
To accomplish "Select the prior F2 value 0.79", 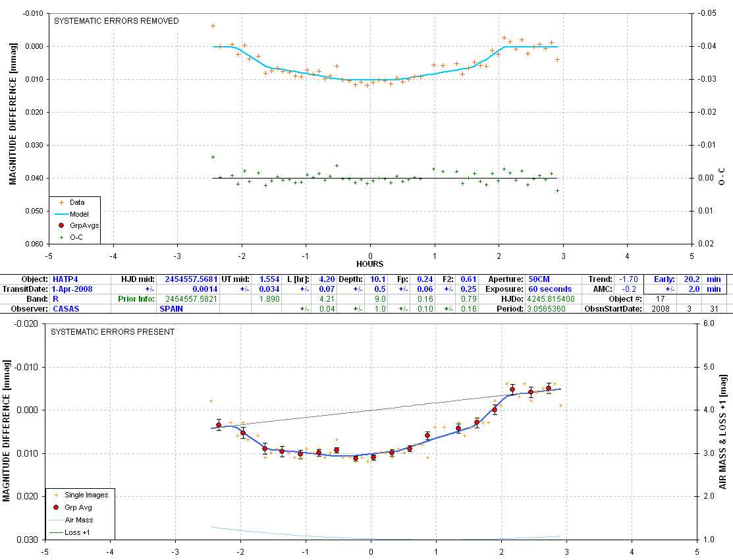I will 468,299.
